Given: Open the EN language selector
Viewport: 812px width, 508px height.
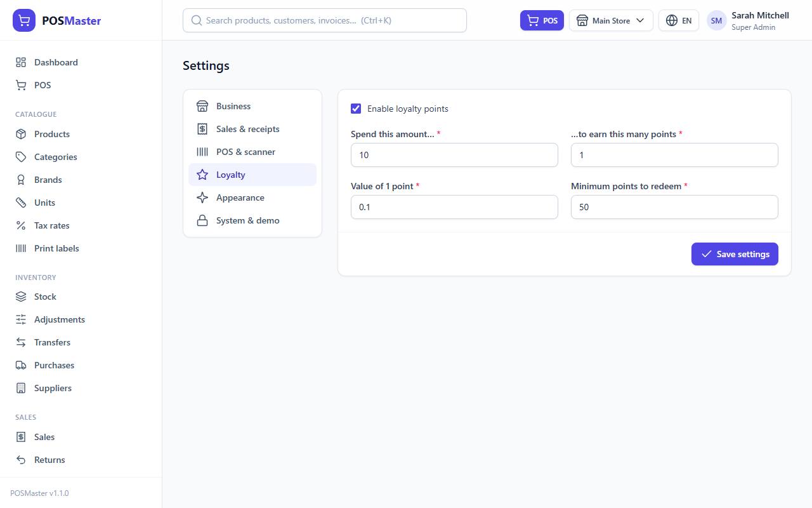Looking at the screenshot, I should coord(679,20).
